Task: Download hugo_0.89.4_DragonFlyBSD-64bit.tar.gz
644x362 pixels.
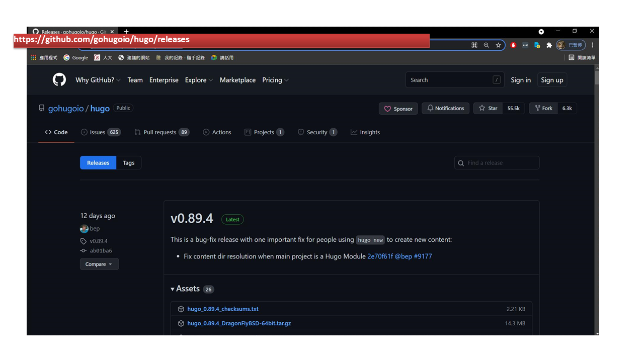Action: click(x=239, y=323)
